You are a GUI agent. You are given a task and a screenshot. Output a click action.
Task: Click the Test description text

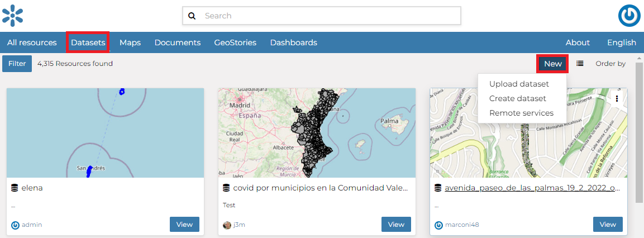(x=229, y=204)
